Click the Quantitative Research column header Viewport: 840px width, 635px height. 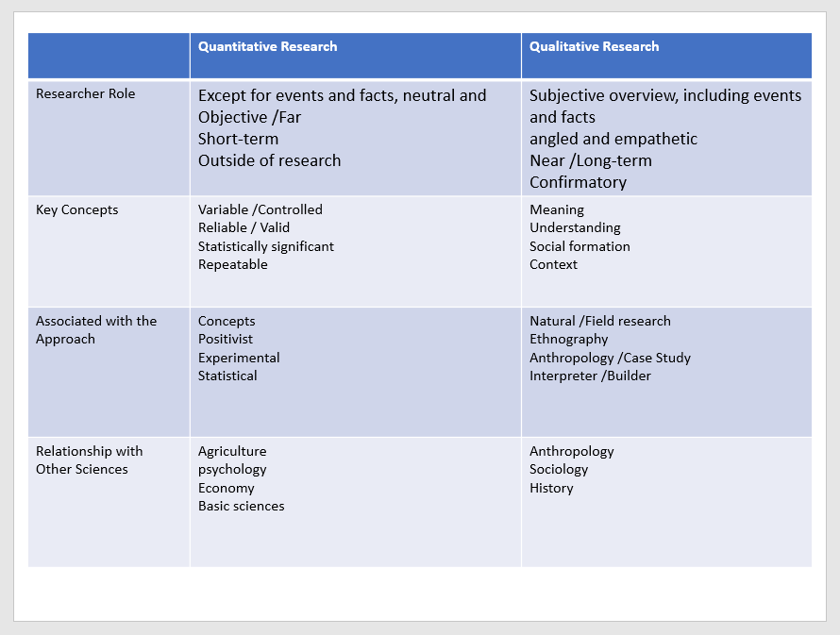pyautogui.click(x=267, y=47)
